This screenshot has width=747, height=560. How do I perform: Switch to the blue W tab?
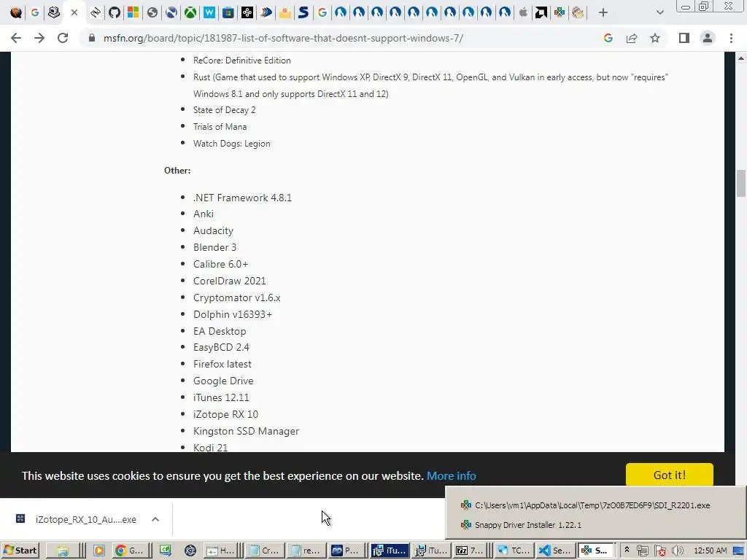209,12
